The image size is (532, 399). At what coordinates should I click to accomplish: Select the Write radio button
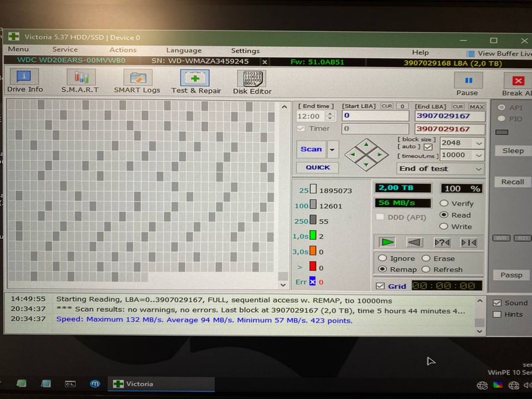(444, 226)
